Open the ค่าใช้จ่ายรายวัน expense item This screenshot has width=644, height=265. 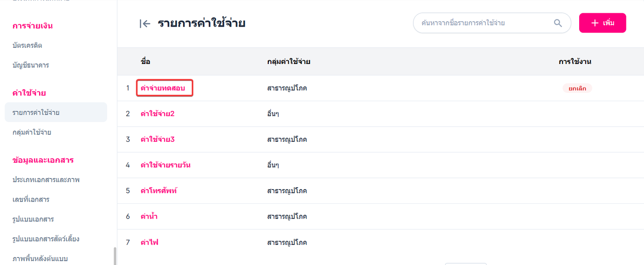pos(165,165)
